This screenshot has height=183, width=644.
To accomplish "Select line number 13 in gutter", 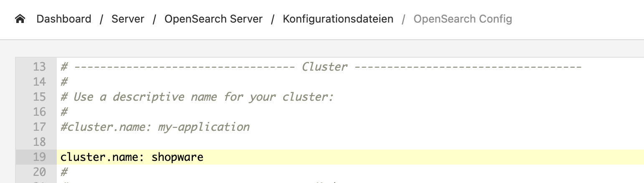I will click(39, 67).
